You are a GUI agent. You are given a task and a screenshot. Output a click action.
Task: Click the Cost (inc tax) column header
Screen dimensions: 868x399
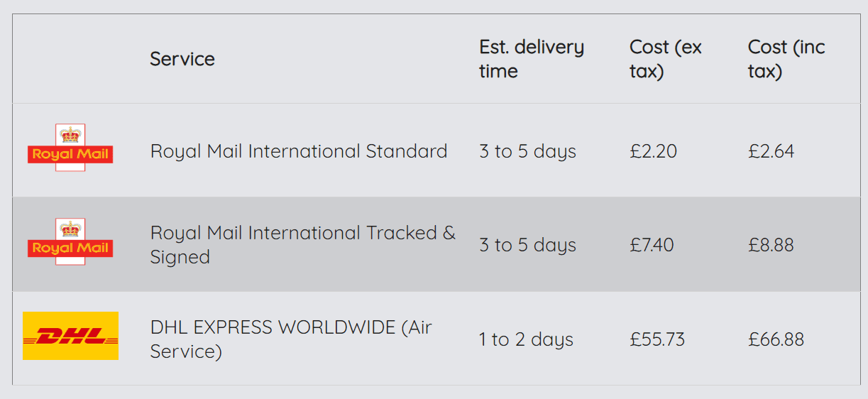point(786,59)
